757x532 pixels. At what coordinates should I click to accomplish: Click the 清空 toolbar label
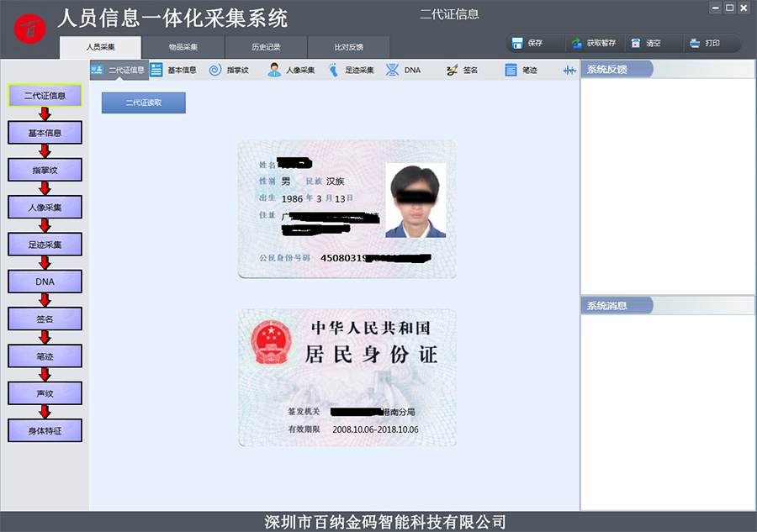(654, 44)
